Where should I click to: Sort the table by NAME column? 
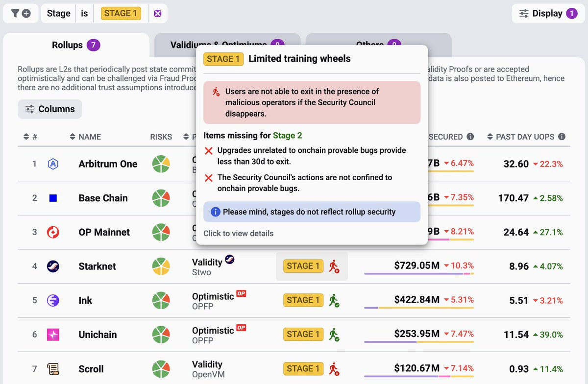[x=85, y=137]
